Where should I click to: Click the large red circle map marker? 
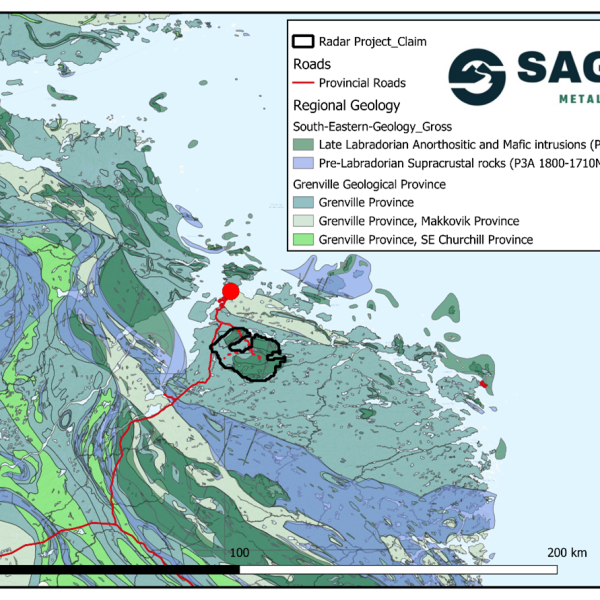click(230, 292)
